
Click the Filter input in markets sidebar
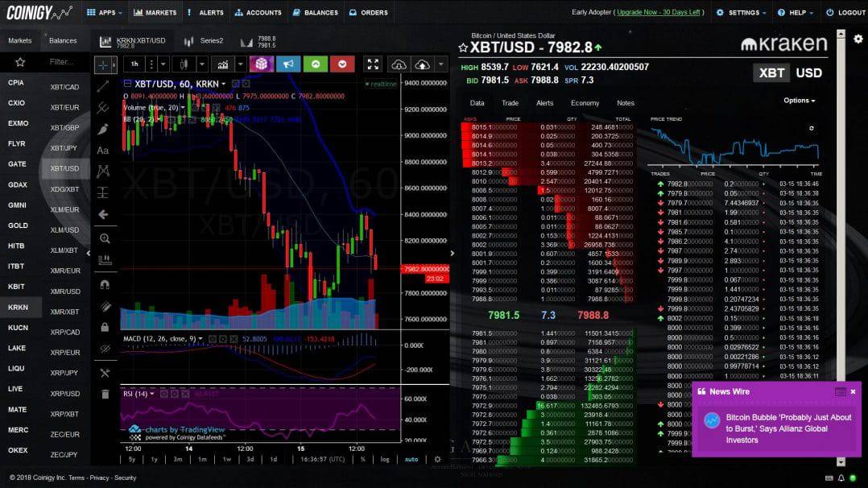click(x=61, y=62)
